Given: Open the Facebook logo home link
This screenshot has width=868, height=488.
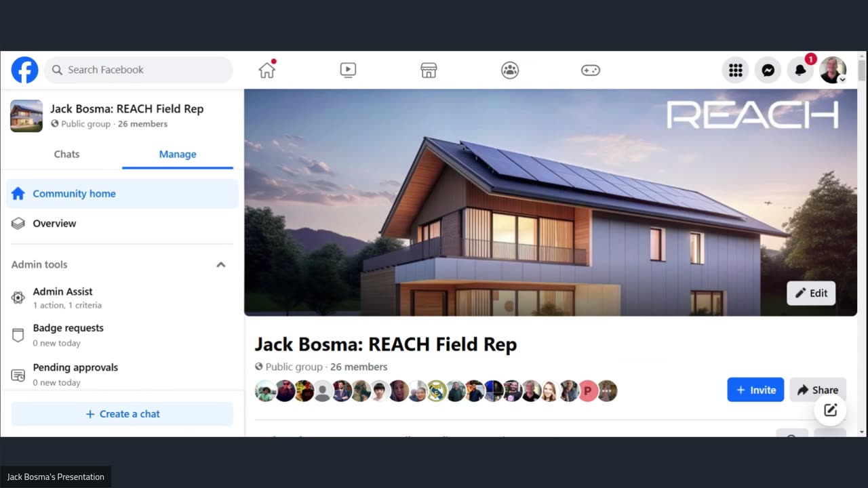Looking at the screenshot, I should tap(24, 70).
